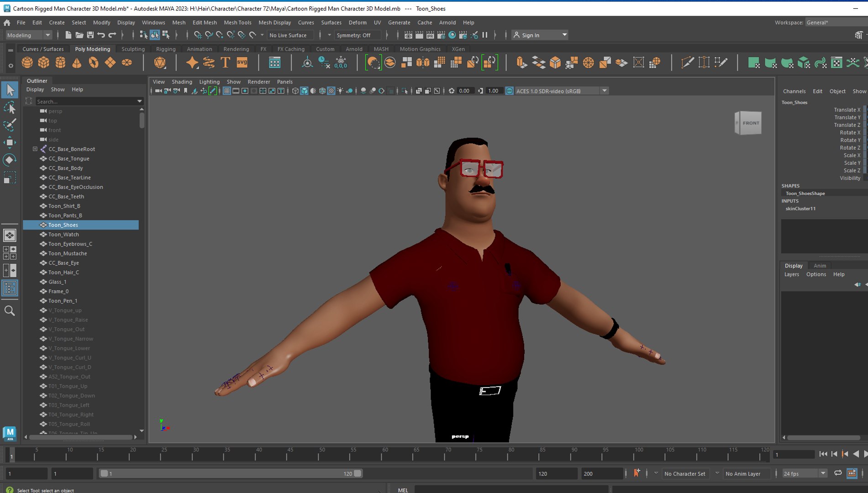Click the Mirror shelf icon
The image size is (868, 493).
click(423, 63)
